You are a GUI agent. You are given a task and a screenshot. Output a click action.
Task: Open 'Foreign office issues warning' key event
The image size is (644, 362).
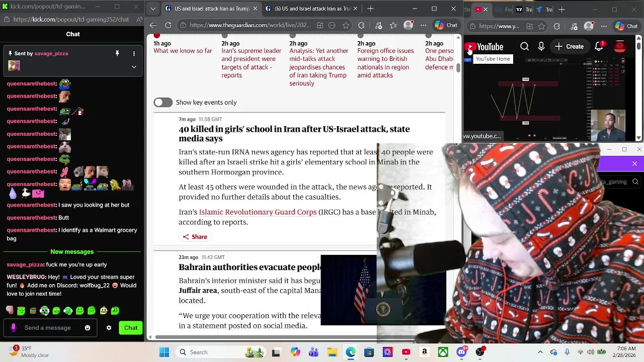[386, 63]
